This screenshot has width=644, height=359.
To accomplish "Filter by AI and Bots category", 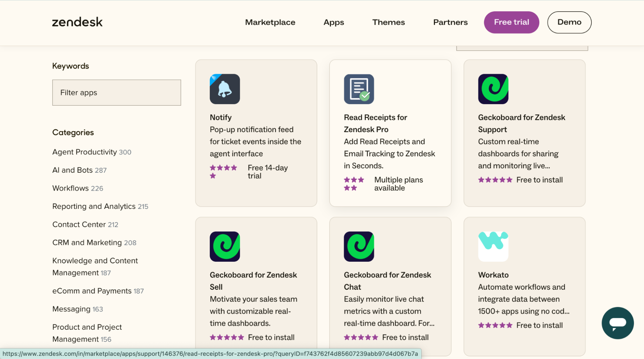I will point(80,170).
